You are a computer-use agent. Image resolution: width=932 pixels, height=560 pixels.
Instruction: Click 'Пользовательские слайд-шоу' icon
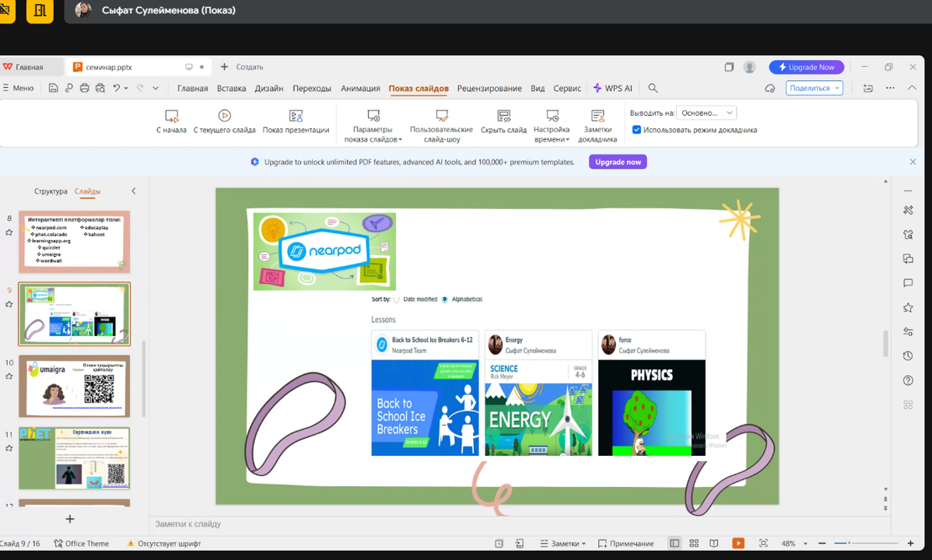[x=441, y=116]
